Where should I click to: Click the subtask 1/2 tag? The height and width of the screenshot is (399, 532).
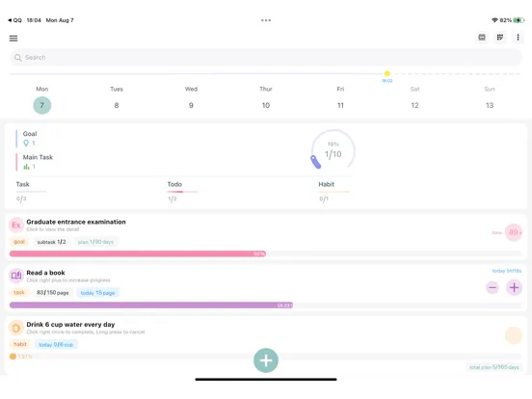pos(51,242)
